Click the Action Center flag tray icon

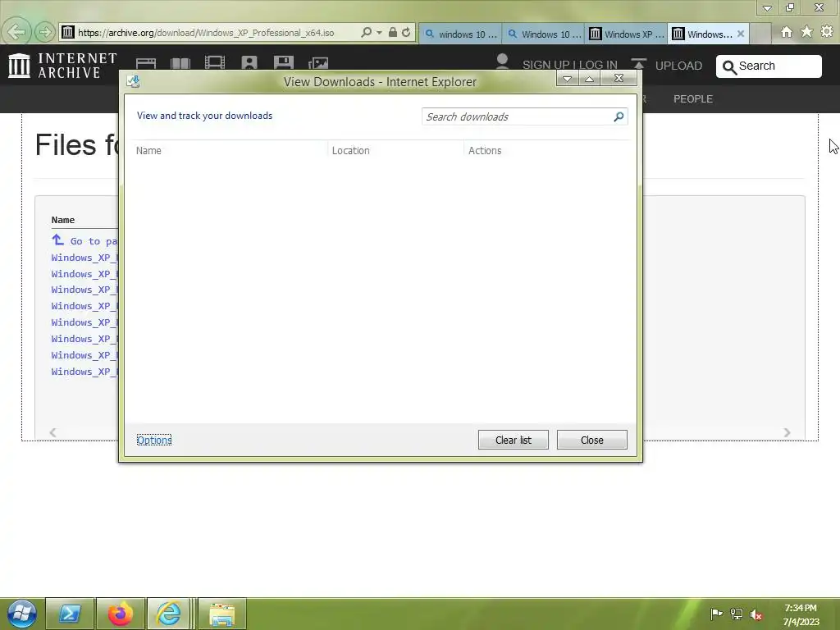click(716, 614)
